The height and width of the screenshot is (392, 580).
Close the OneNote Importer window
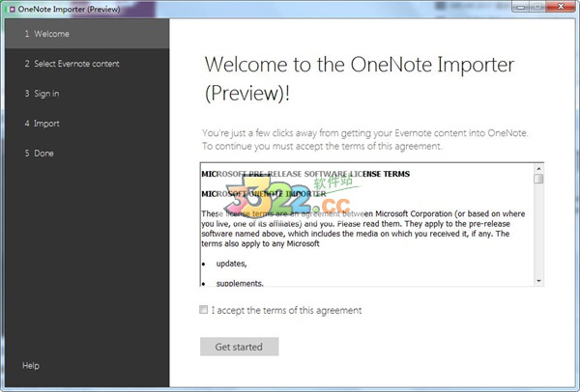pyautogui.click(x=561, y=7)
